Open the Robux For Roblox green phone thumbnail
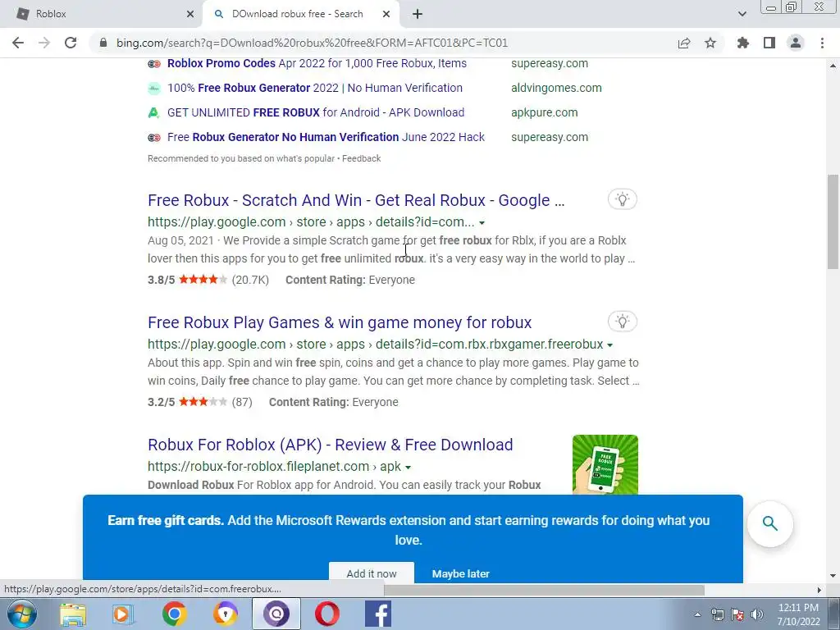 click(605, 464)
